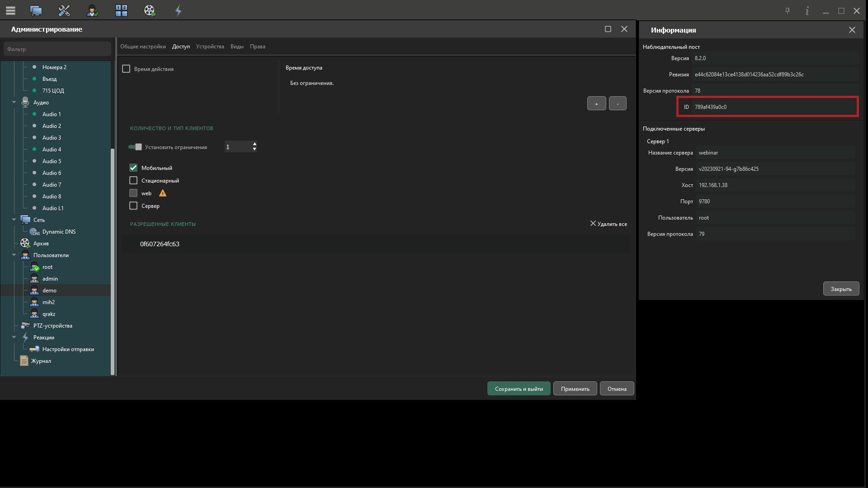Open settings wrench-and-screwdriver toolbar icon
The width and height of the screenshot is (868, 488).
click(64, 10)
